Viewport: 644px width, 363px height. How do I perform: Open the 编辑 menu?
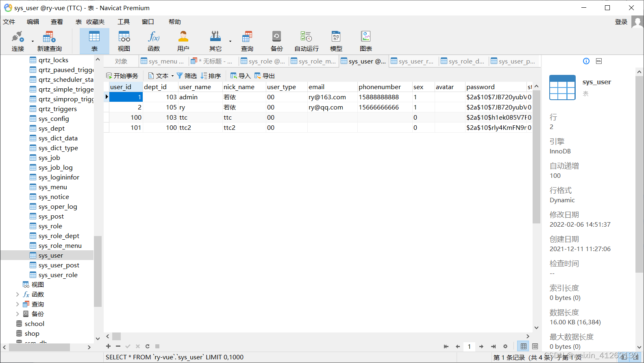[x=33, y=22]
